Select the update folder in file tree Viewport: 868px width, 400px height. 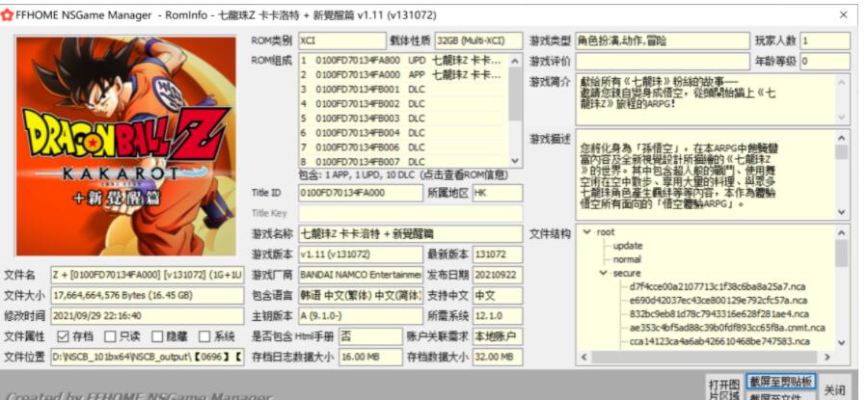click(628, 246)
